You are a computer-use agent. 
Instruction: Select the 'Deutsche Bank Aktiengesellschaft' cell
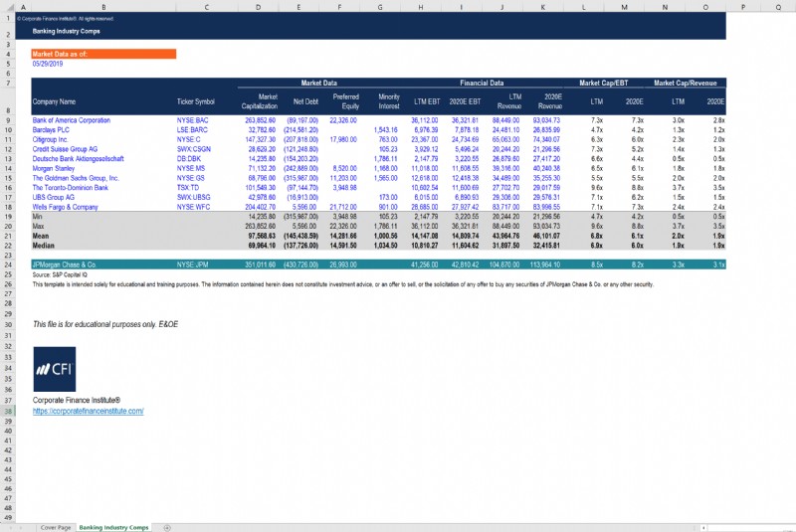[x=78, y=159]
